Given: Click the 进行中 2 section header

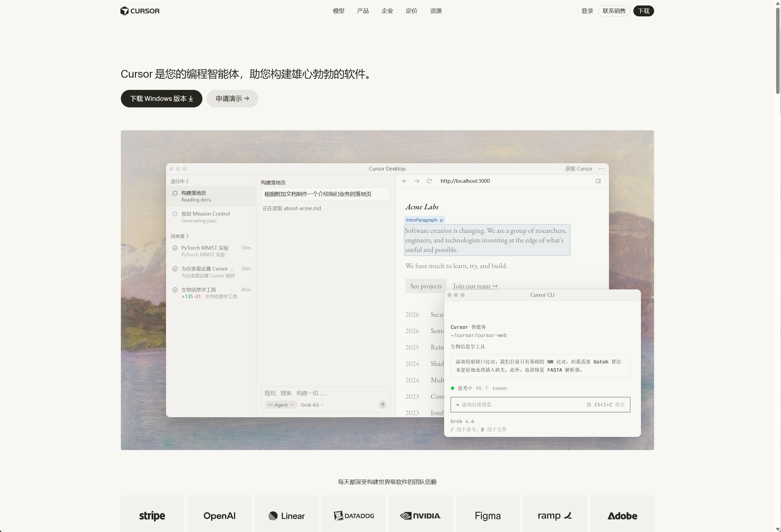Looking at the screenshot, I should click(179, 181).
